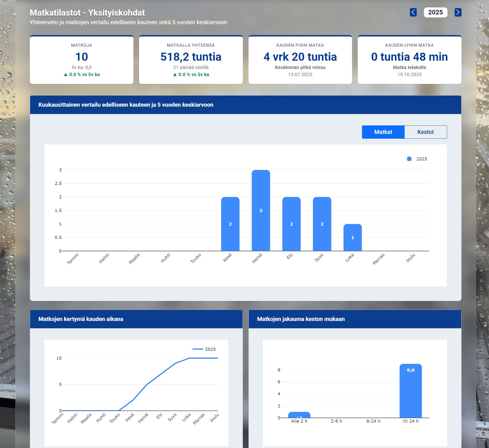The image size is (489, 448).
Task: Toggle the 2025 legend swatch in the monthly bar chart
Action: (x=409, y=159)
